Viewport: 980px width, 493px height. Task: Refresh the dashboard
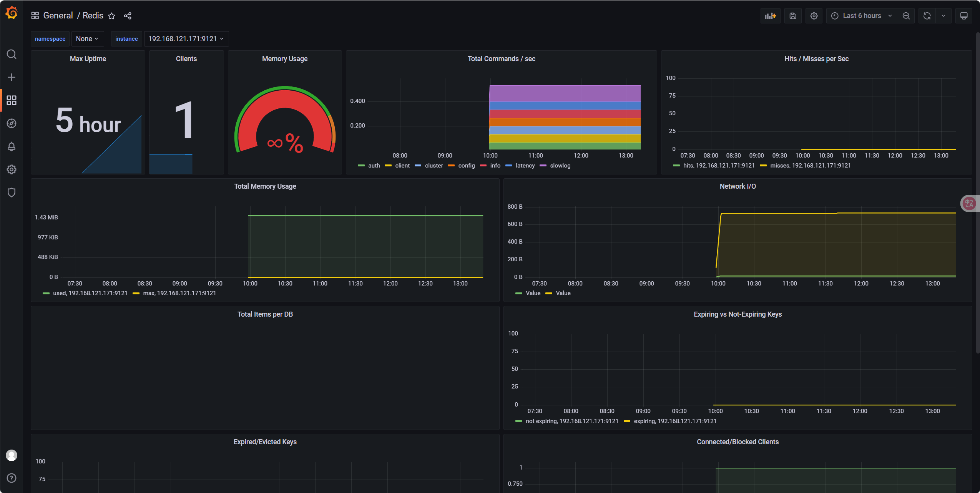(927, 16)
